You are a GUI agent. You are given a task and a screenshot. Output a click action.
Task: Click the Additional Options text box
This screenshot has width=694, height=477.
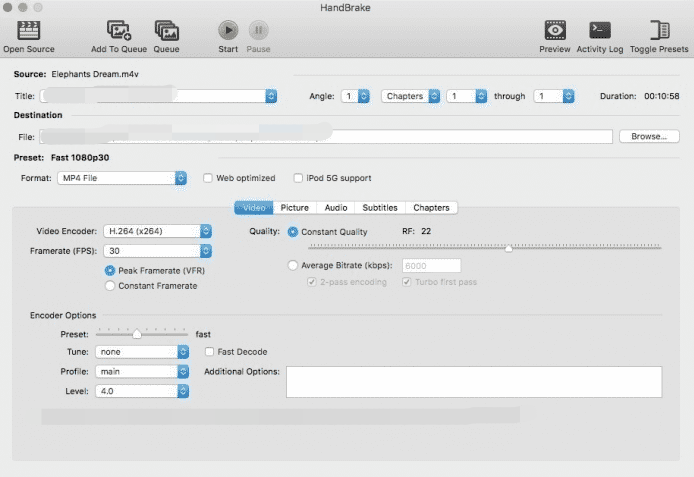[x=474, y=382]
